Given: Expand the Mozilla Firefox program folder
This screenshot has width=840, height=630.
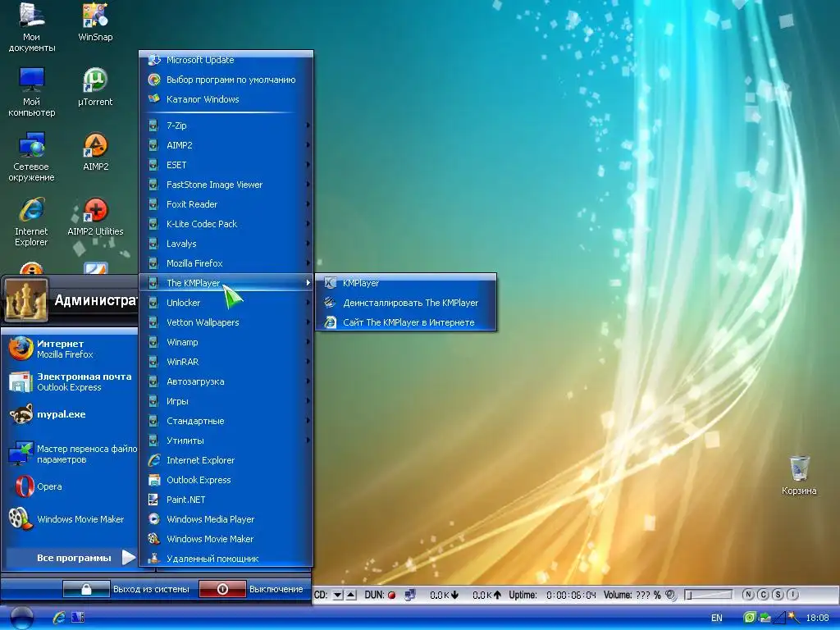Looking at the screenshot, I should point(226,263).
